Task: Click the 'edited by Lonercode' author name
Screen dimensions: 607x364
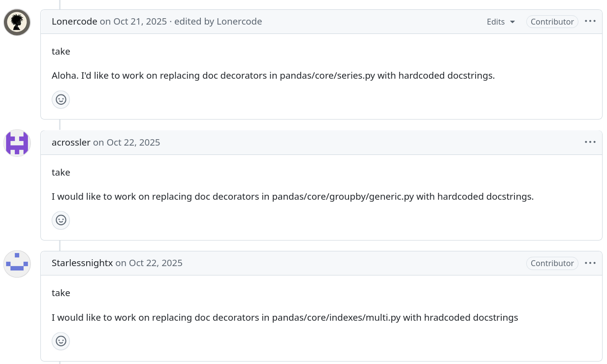Action: (239, 22)
